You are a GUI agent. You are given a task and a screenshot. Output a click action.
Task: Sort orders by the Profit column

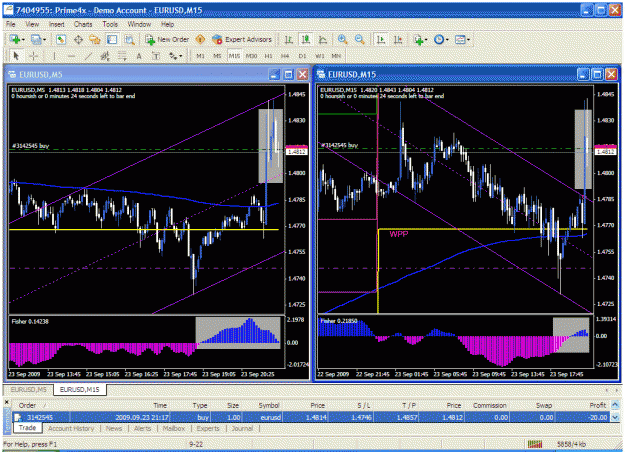[x=597, y=405]
